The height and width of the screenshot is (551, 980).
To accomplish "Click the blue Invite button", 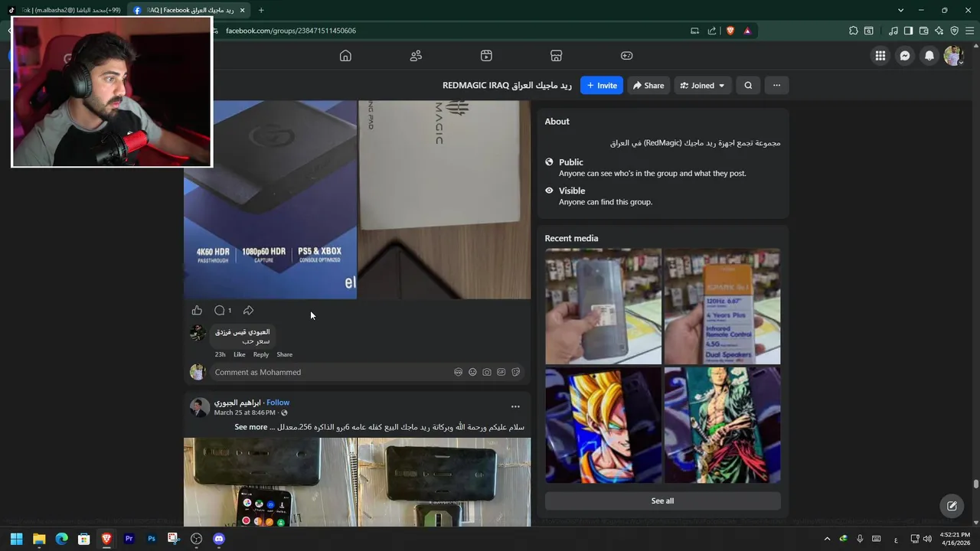I will tap(602, 86).
